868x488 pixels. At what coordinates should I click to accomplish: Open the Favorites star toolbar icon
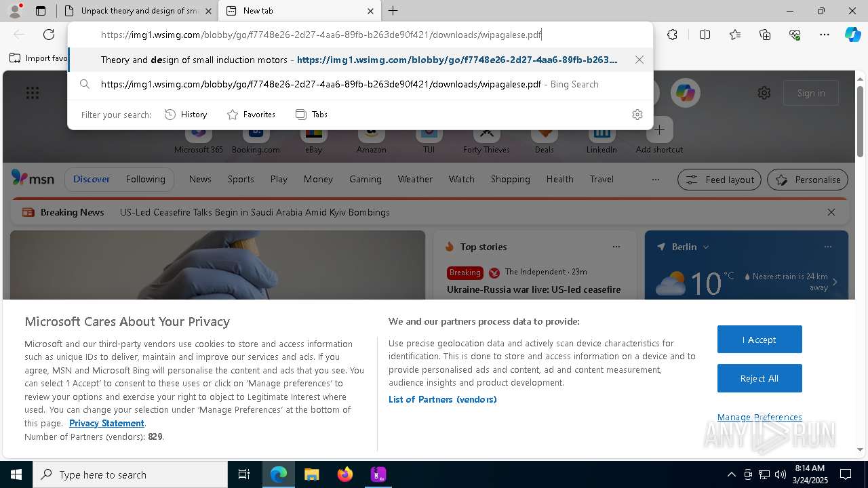[x=735, y=35]
